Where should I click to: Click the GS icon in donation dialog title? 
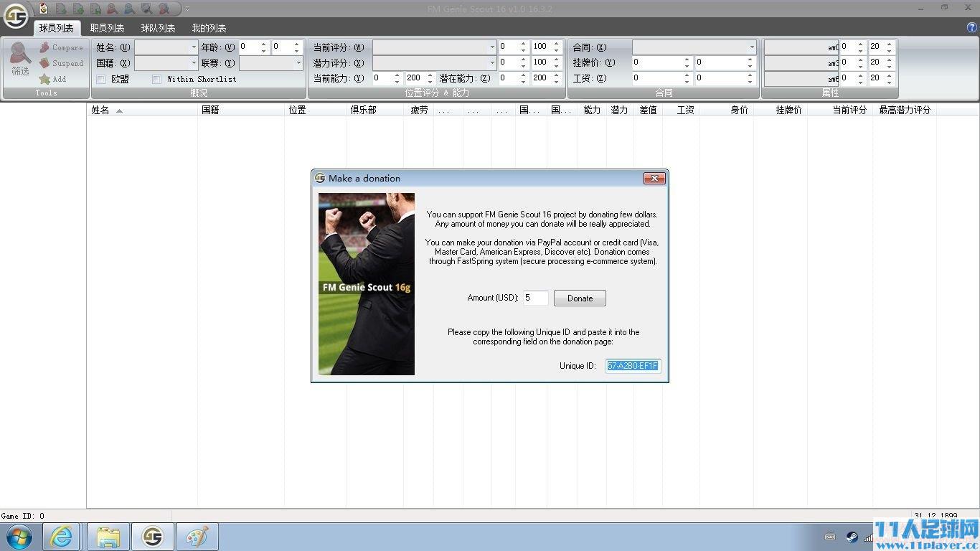click(x=320, y=178)
